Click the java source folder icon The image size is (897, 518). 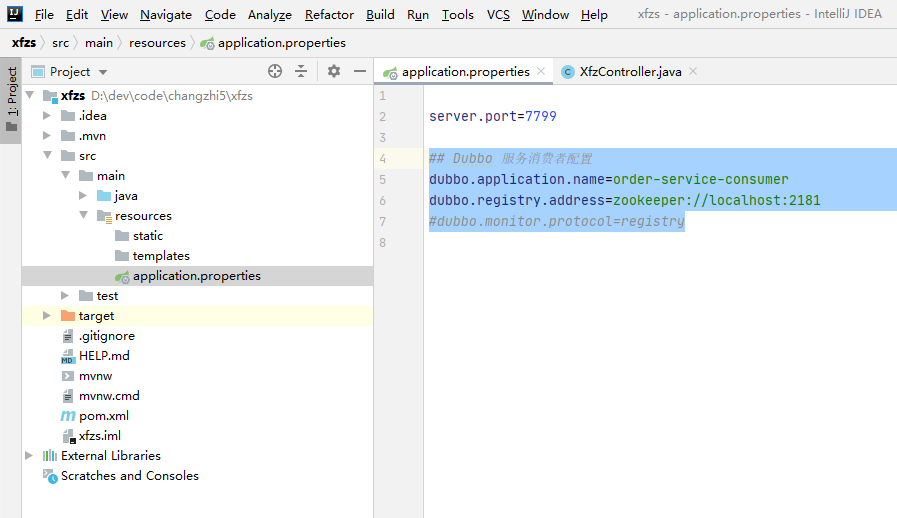click(104, 196)
